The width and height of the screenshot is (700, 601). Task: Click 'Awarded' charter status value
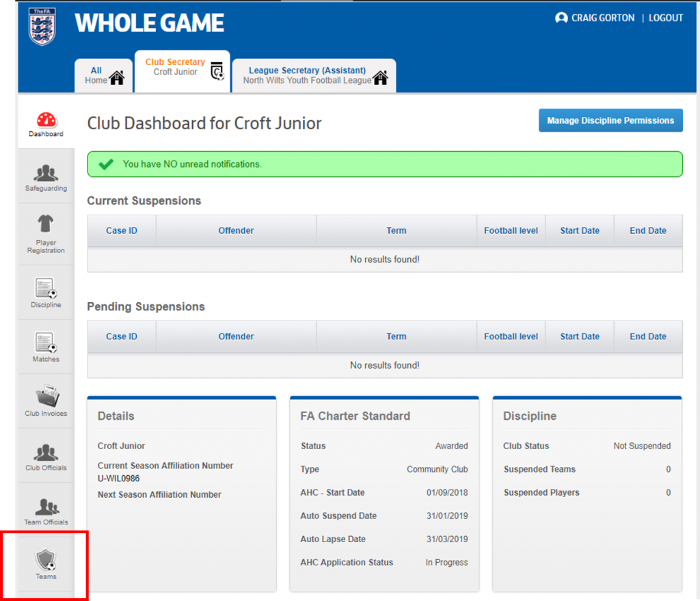(x=452, y=446)
